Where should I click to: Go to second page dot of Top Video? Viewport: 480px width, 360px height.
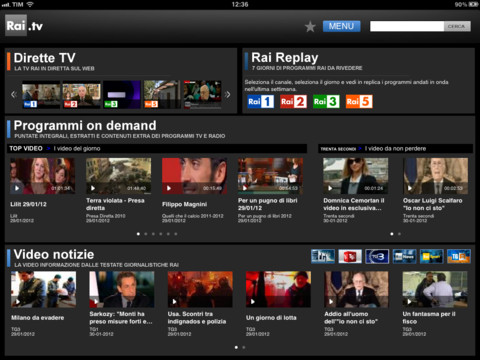pyautogui.click(x=146, y=234)
